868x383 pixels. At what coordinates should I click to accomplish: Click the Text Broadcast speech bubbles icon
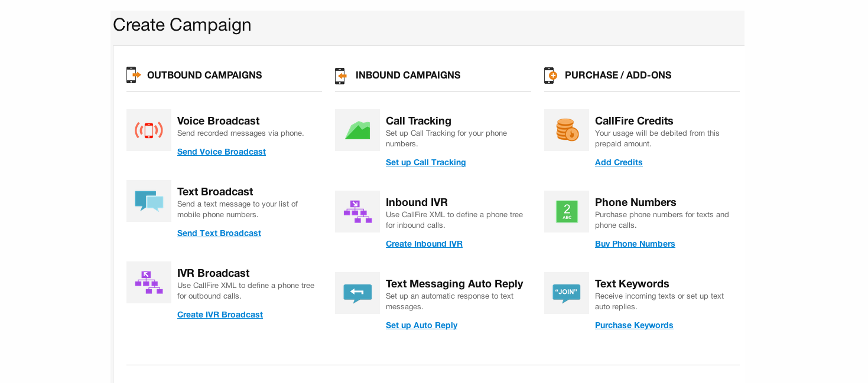pyautogui.click(x=149, y=201)
